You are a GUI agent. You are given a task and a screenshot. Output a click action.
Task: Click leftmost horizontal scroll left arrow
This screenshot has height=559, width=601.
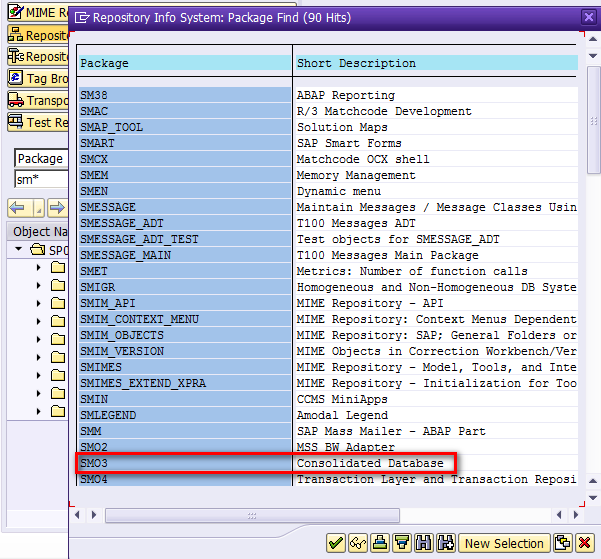77,515
